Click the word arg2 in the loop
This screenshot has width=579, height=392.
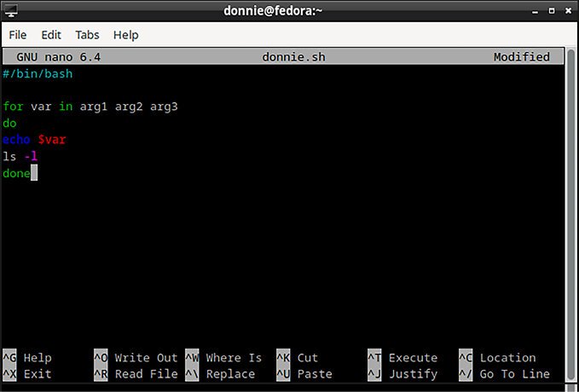pyautogui.click(x=129, y=107)
